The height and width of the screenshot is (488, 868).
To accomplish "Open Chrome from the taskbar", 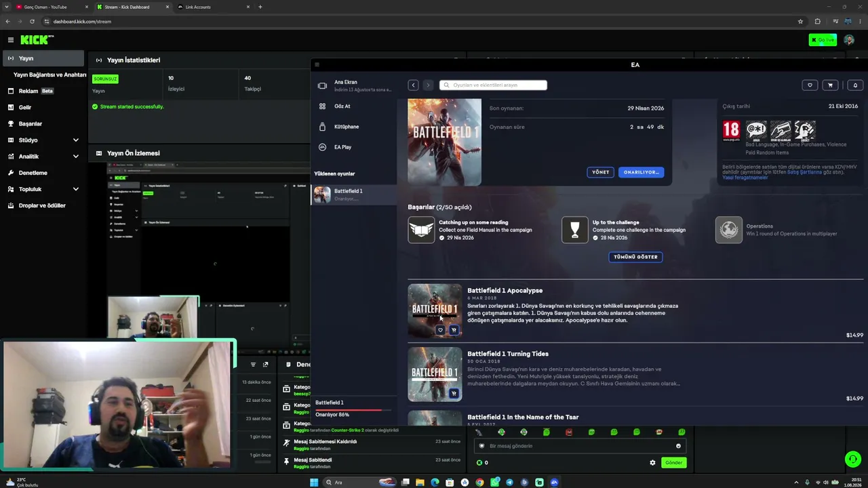I will point(479,483).
